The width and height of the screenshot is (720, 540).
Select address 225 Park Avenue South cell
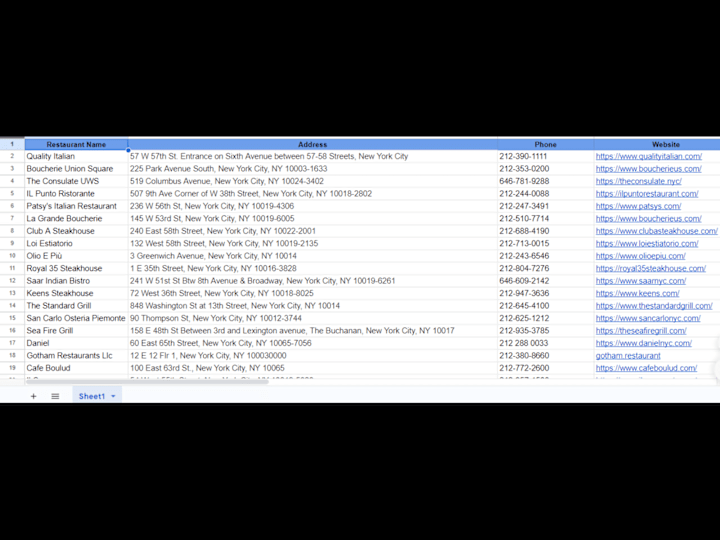tap(312, 169)
